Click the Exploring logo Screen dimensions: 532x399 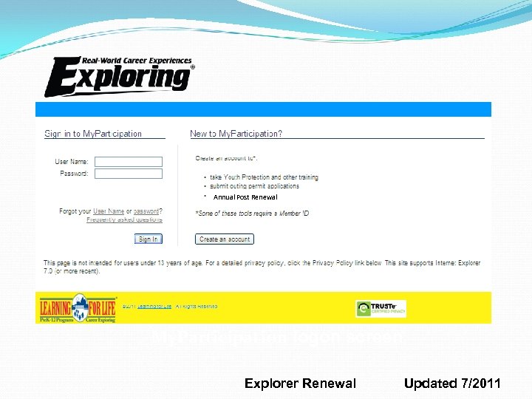coord(120,77)
